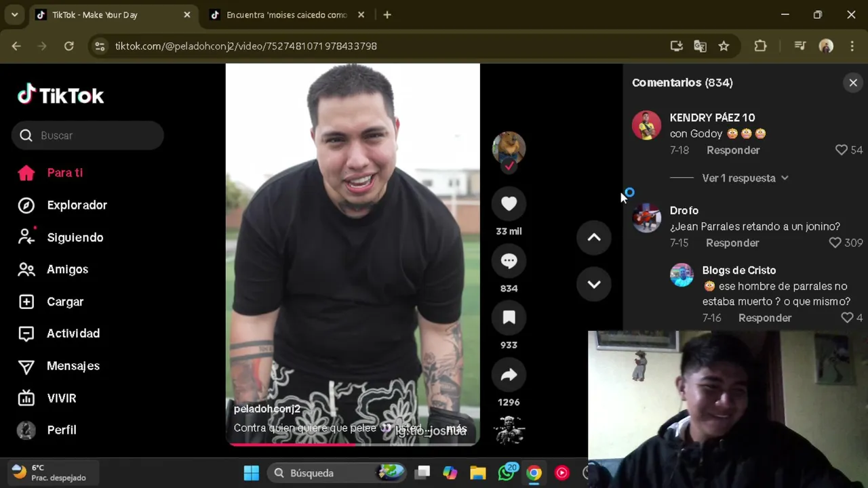The height and width of the screenshot is (488, 868).
Task: Expand Ver 1 respuesta under KENDRY comment
Action: (745, 178)
